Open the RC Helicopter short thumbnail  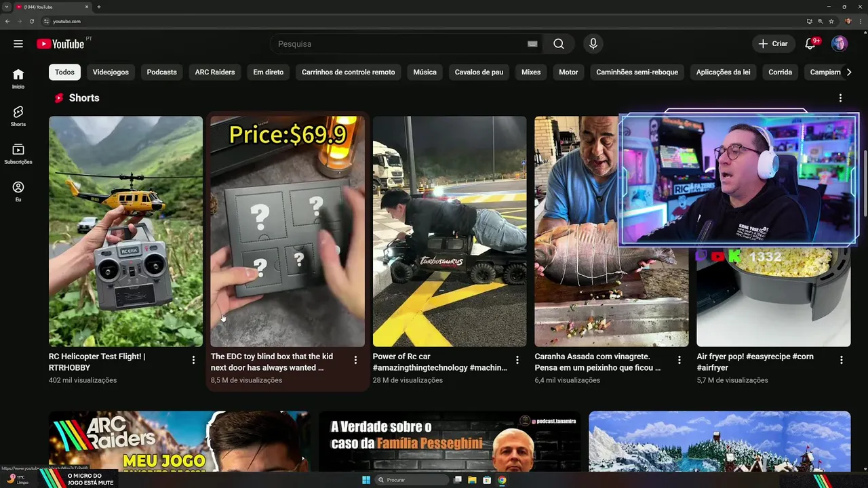[125, 231]
